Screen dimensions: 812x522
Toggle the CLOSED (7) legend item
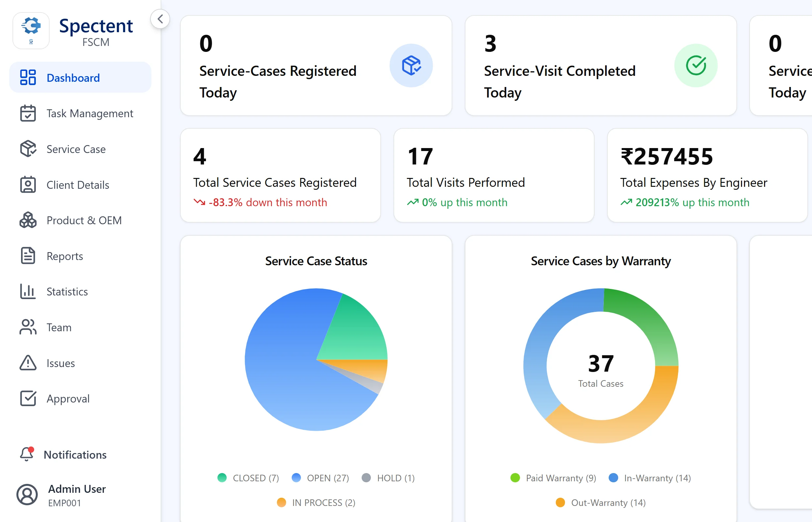249,478
